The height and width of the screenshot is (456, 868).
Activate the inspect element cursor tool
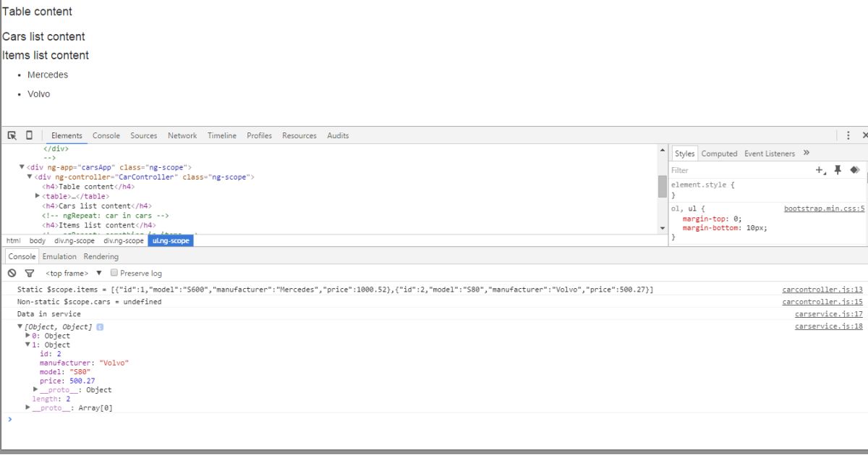click(x=12, y=135)
